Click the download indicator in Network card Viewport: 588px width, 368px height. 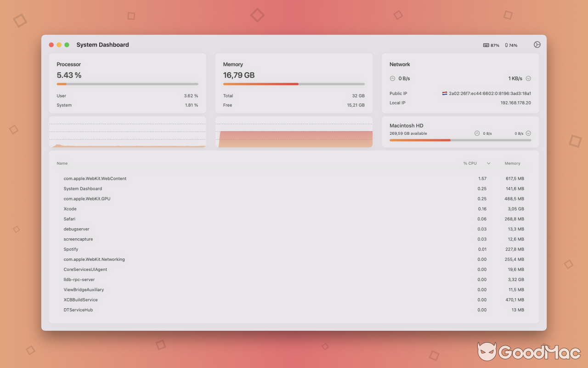coord(528,78)
